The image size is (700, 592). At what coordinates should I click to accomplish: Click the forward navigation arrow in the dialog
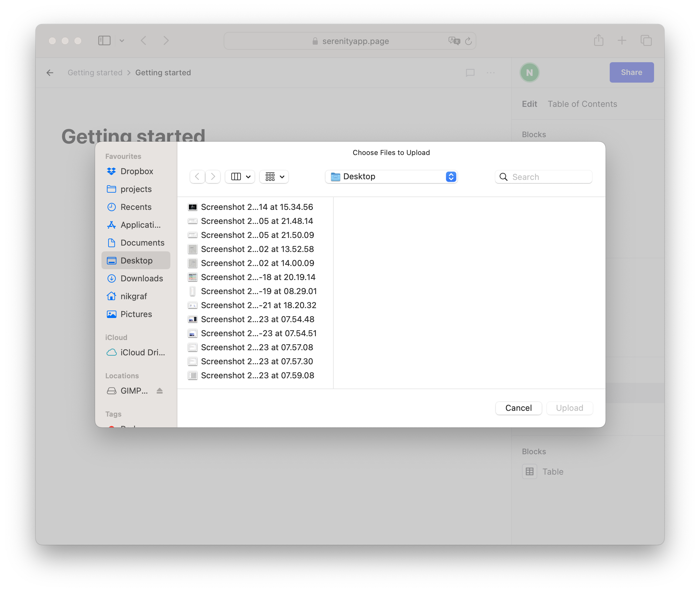(x=213, y=176)
